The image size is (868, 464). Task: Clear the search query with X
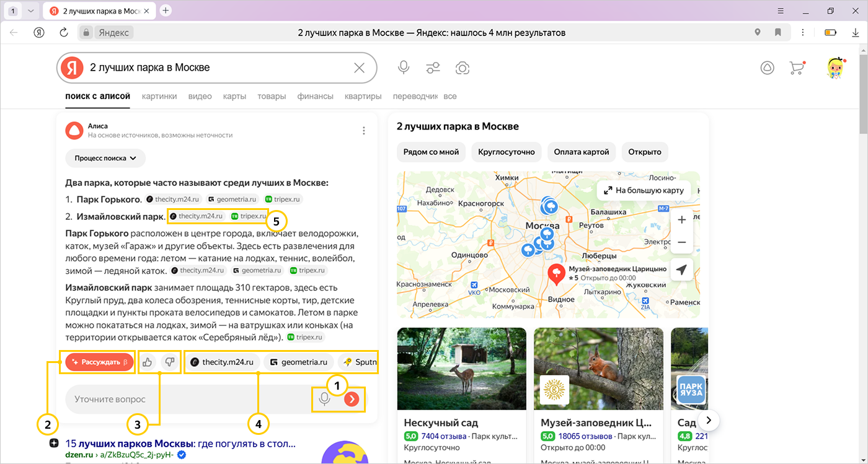coord(359,68)
